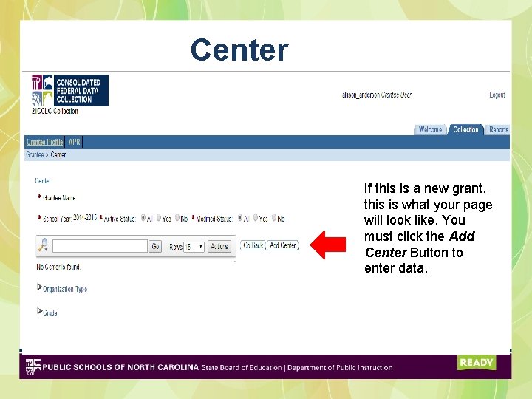Expand the Organization Type section
The height and width of the screenshot is (399, 532).
(40, 287)
